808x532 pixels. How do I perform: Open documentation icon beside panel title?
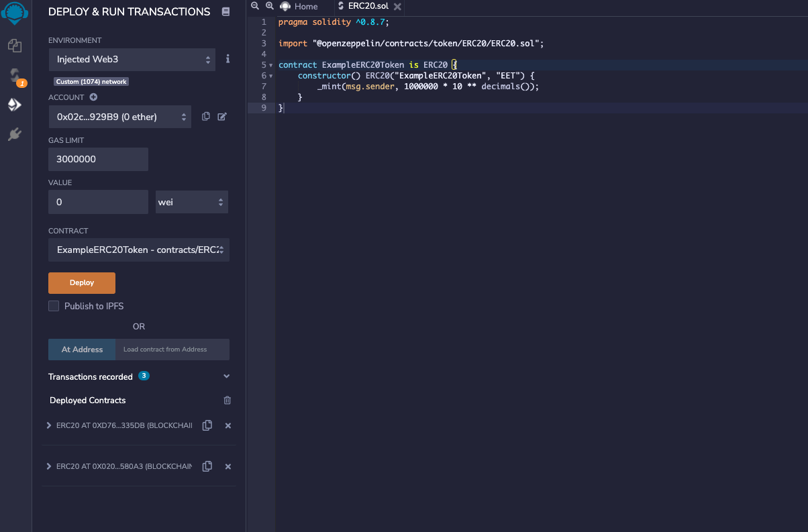(225, 11)
